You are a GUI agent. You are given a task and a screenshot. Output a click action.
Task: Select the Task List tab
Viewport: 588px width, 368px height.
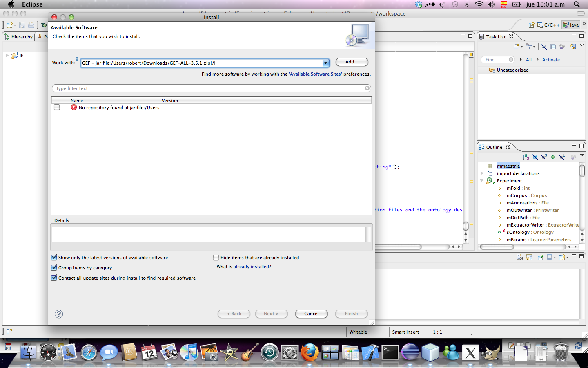coord(496,37)
